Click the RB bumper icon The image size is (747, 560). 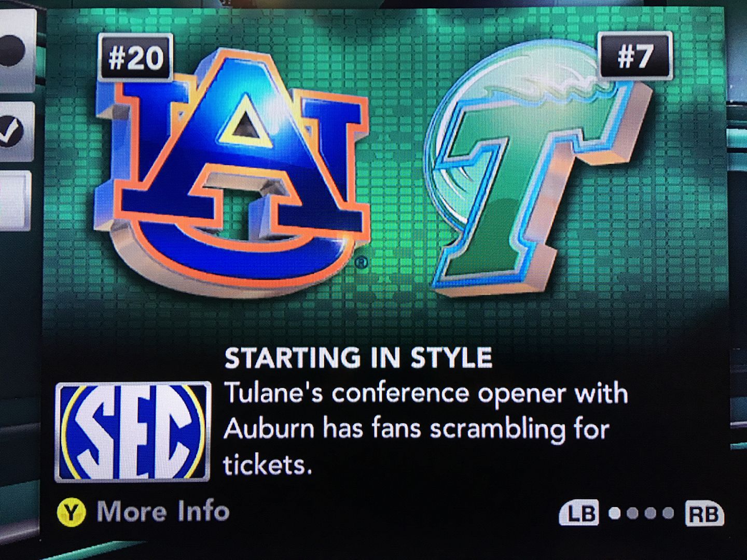704,514
